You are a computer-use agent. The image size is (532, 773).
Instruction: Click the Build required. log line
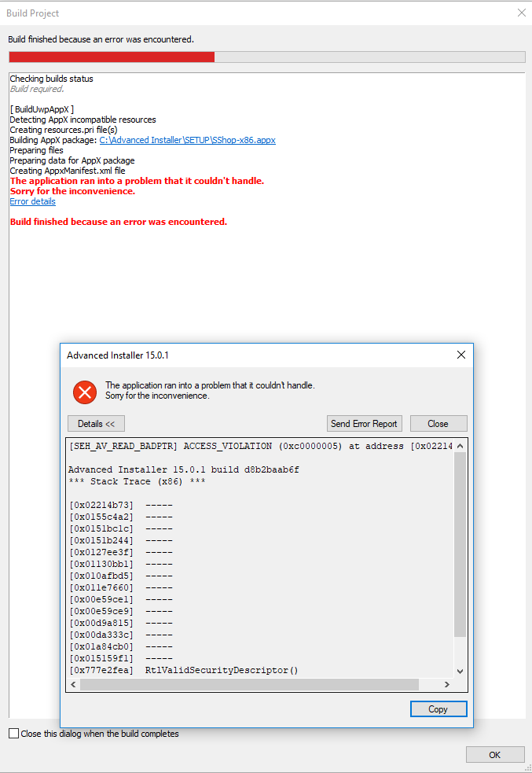point(37,89)
